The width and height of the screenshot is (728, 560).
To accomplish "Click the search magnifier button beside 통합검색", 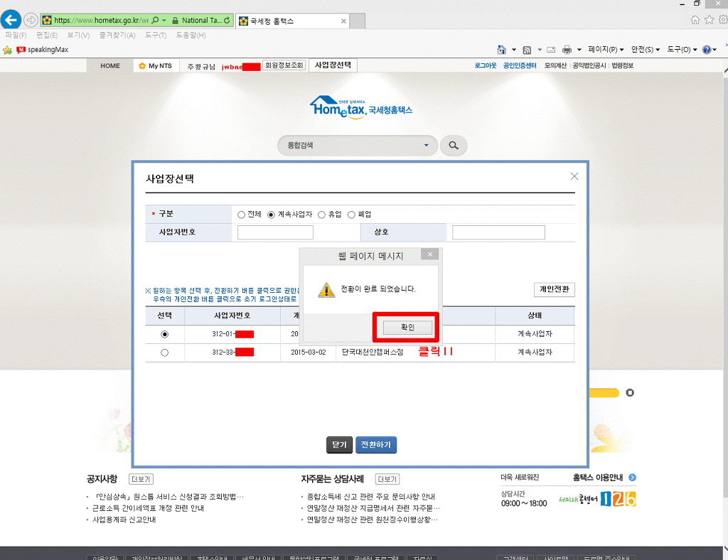I will [454, 146].
